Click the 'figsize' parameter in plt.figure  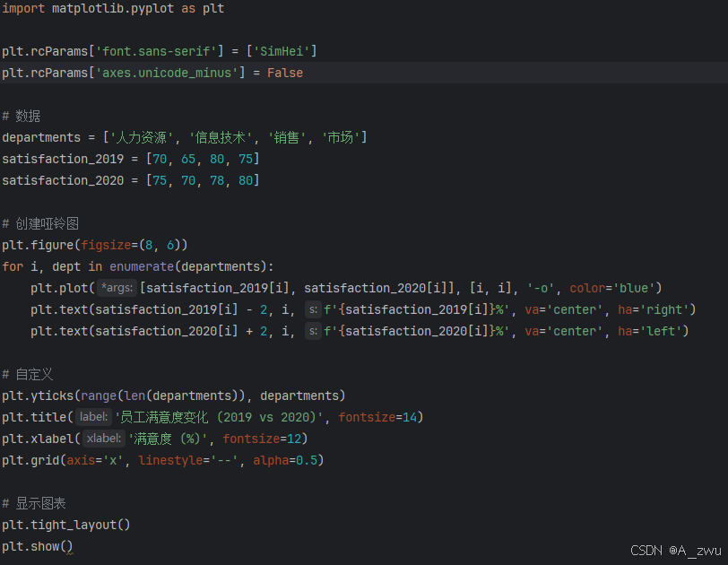[106, 245]
